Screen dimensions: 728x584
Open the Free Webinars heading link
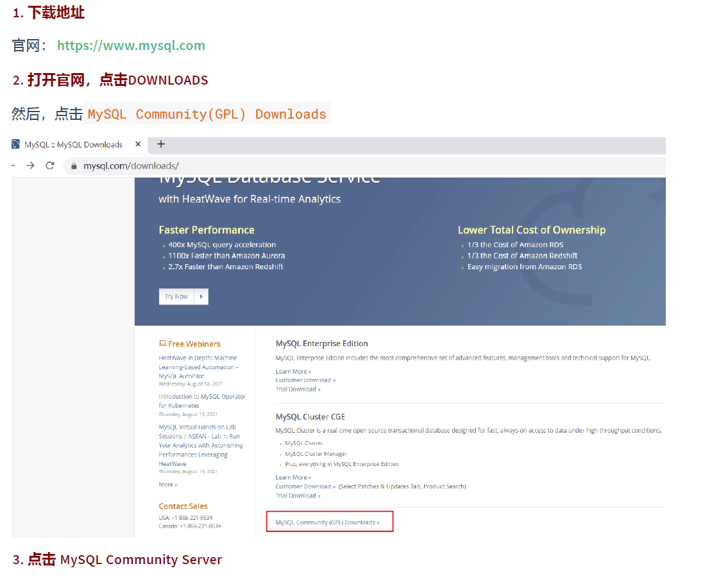pos(194,344)
